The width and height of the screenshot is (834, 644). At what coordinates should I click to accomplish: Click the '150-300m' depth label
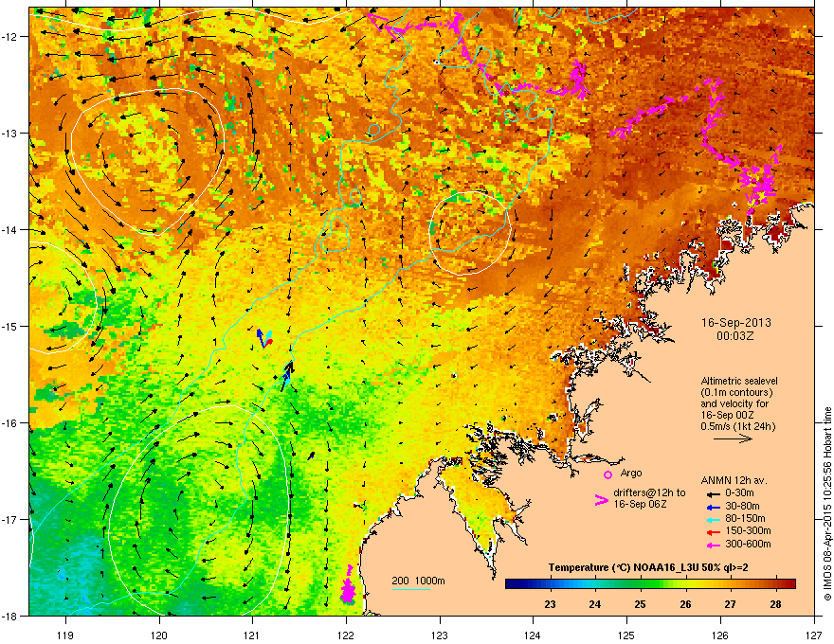click(748, 530)
